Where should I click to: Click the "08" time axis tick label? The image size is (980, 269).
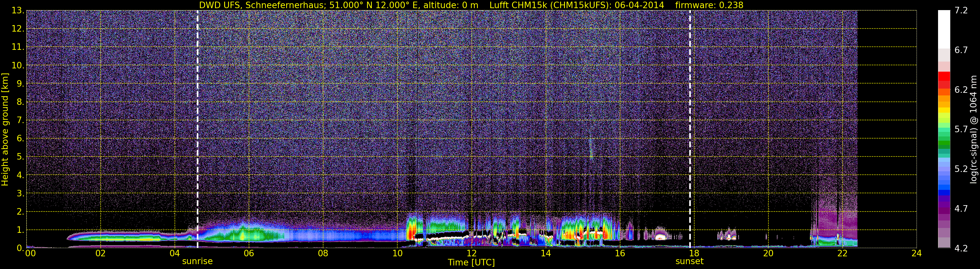coord(323,253)
